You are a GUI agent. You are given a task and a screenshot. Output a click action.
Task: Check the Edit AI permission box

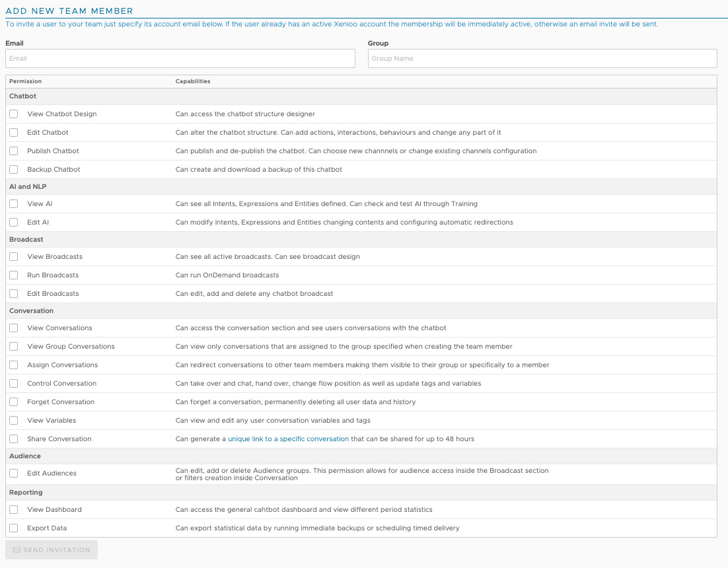(x=14, y=223)
